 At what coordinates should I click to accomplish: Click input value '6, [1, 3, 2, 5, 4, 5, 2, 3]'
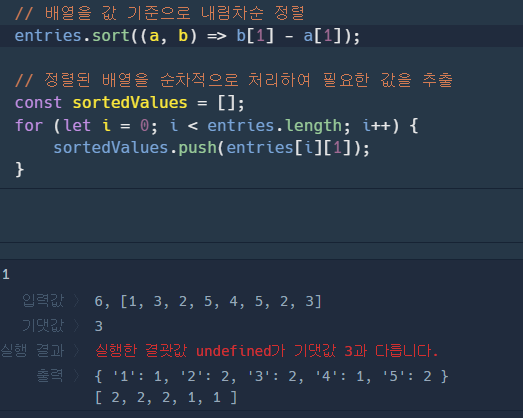point(208,301)
